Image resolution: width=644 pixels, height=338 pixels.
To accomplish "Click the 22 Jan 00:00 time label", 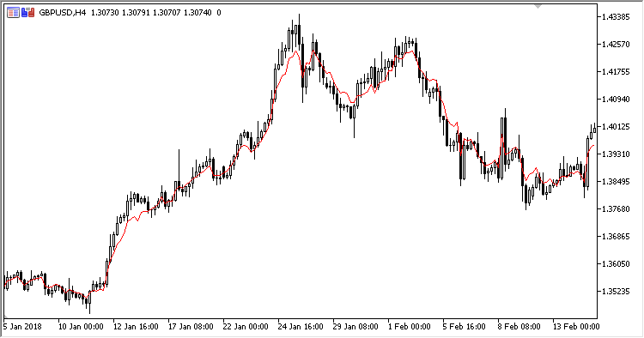I will coord(246,327).
